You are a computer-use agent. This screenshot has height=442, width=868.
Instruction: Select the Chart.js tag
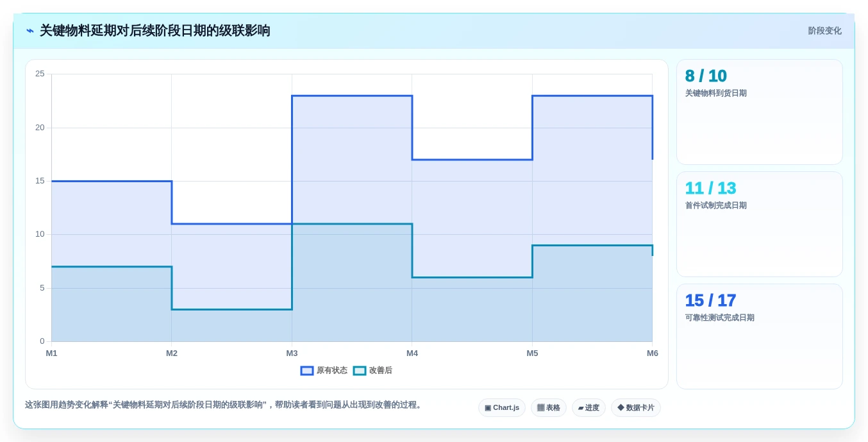click(x=502, y=408)
